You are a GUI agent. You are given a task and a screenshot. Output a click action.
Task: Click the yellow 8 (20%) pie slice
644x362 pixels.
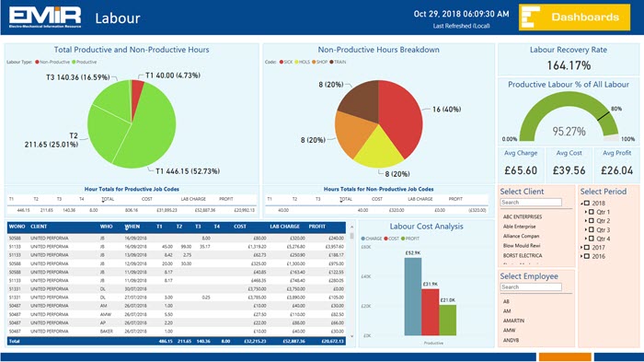click(379, 150)
